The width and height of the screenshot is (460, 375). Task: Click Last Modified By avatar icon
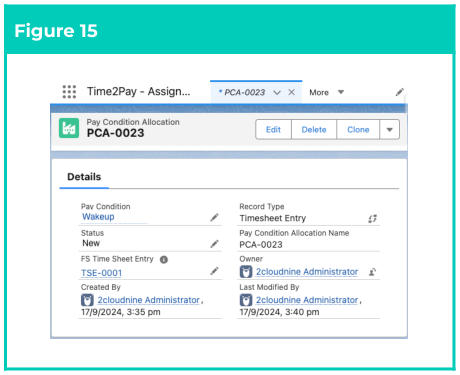(246, 300)
